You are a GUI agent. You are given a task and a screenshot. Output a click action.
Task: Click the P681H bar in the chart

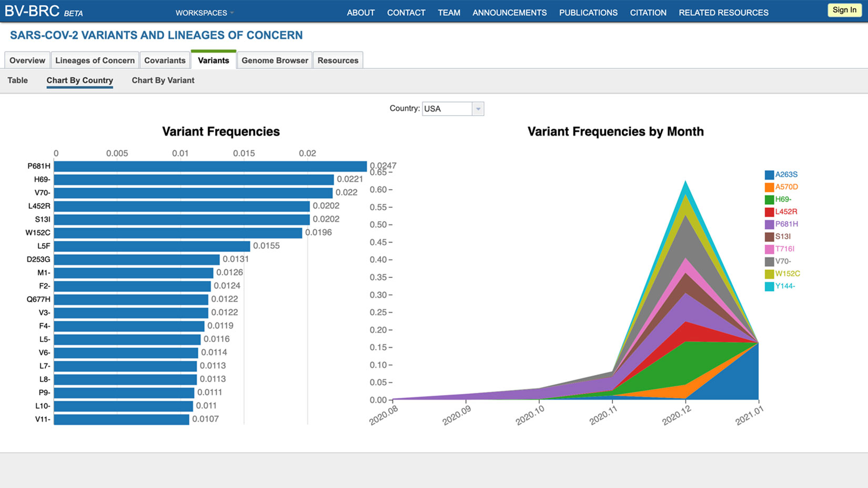[x=210, y=167]
